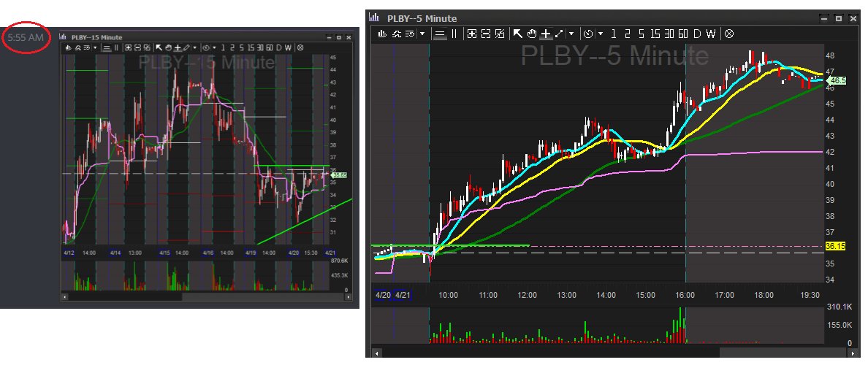Click zoom-in expand icon in 15 Minute window
The width and height of the screenshot is (868, 365).
[x=128, y=47]
